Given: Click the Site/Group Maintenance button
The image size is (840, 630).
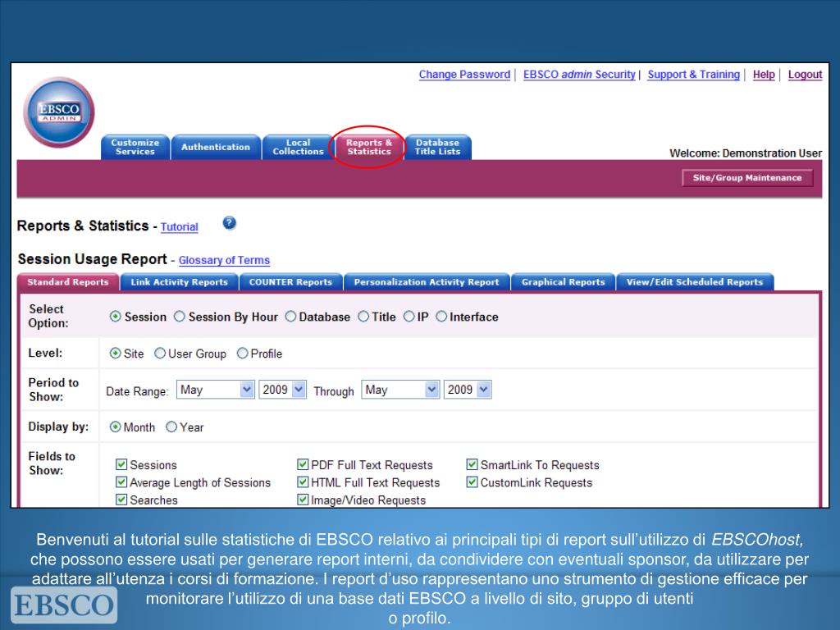Looking at the screenshot, I should pos(747,178).
